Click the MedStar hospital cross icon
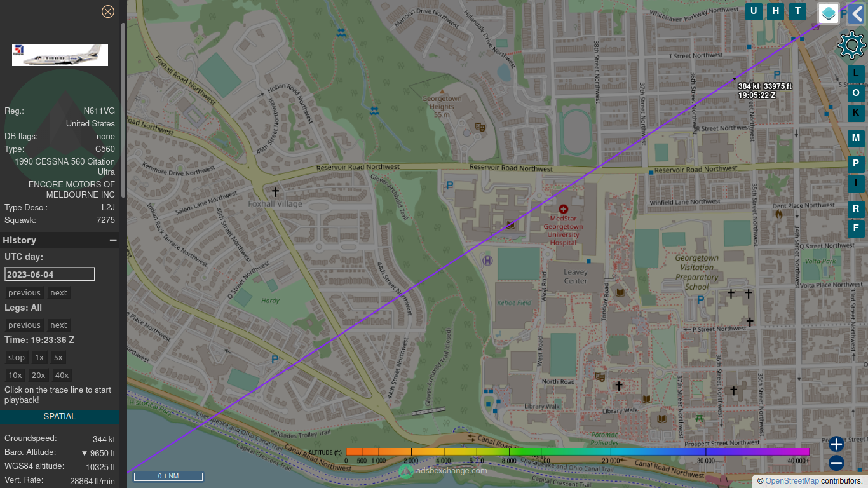 pyautogui.click(x=563, y=209)
